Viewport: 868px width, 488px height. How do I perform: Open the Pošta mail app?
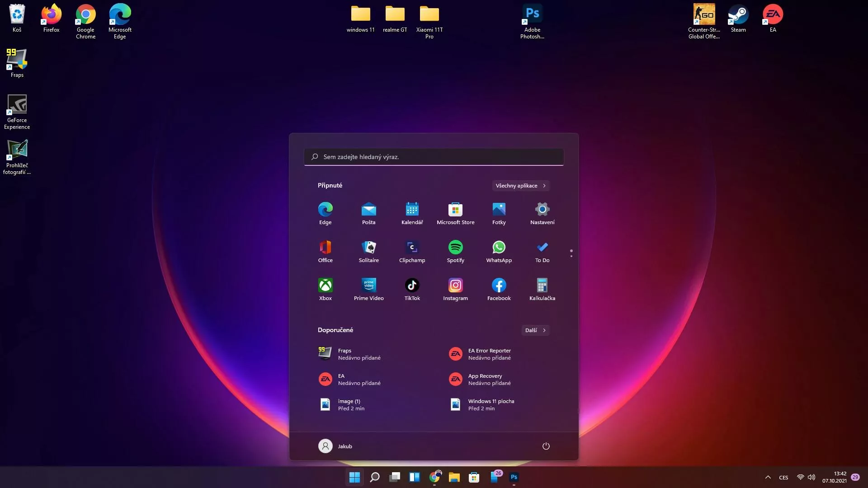(368, 213)
